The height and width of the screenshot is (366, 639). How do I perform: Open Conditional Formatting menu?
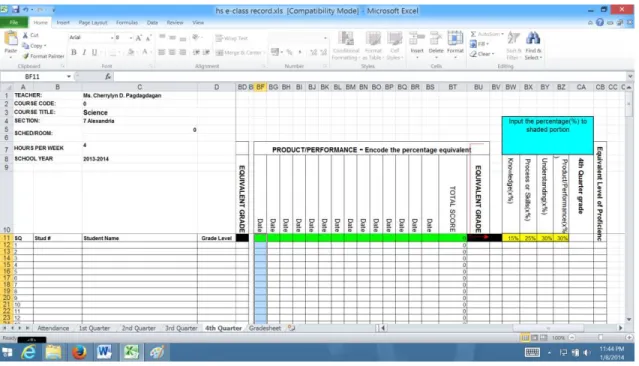[x=346, y=46]
